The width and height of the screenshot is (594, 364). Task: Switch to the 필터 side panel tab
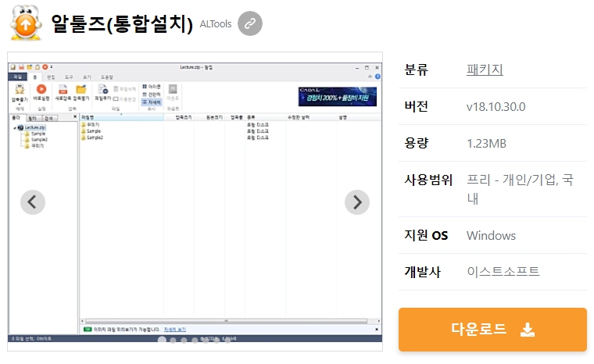(x=33, y=119)
